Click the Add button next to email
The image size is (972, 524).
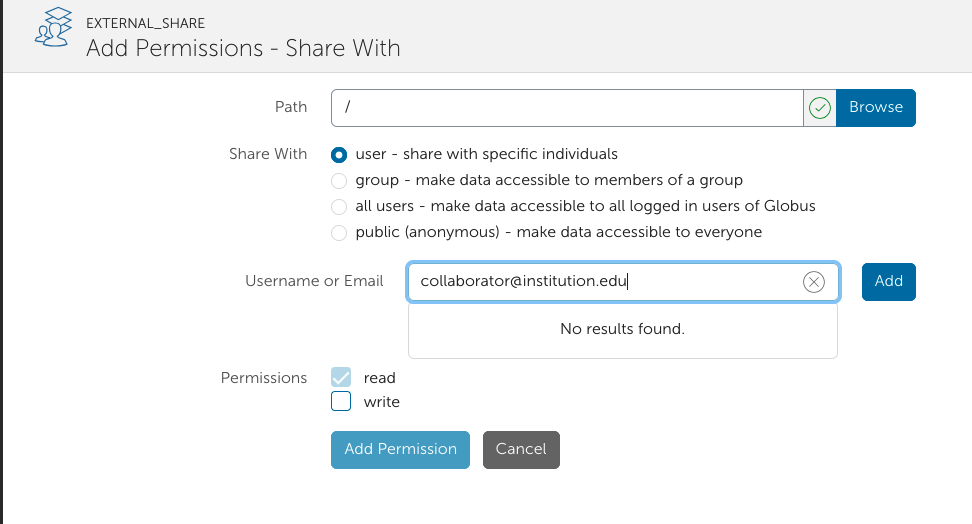888,282
